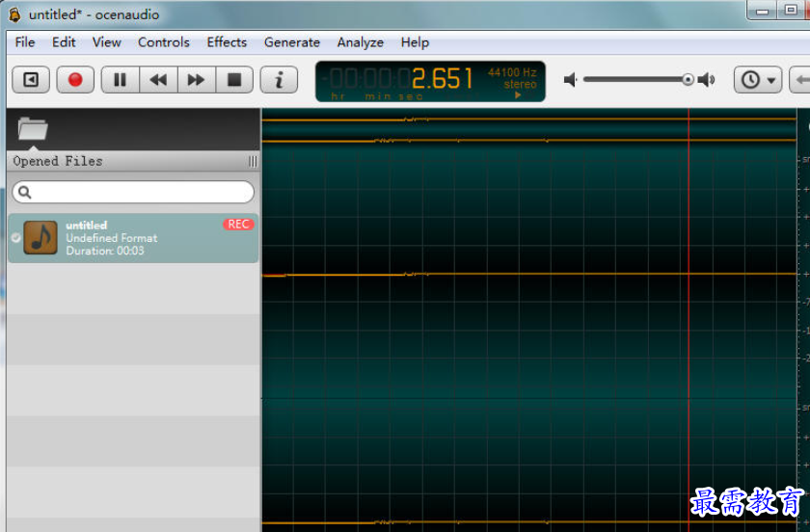Viewport: 810px width, 532px height.
Task: Click the volume slider handle
Action: pyautogui.click(x=688, y=80)
